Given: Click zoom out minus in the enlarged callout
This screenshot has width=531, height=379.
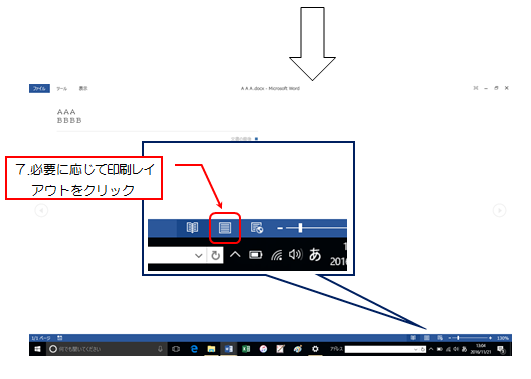Looking at the screenshot, I should coord(280,228).
